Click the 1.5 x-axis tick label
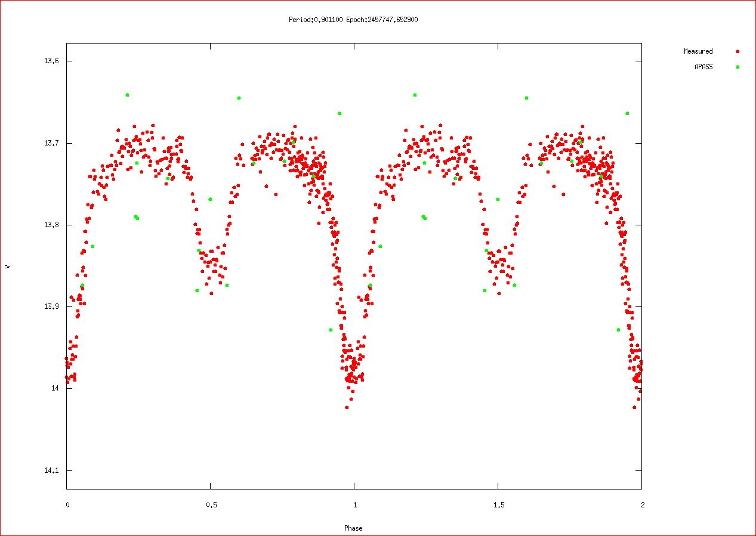 (498, 505)
